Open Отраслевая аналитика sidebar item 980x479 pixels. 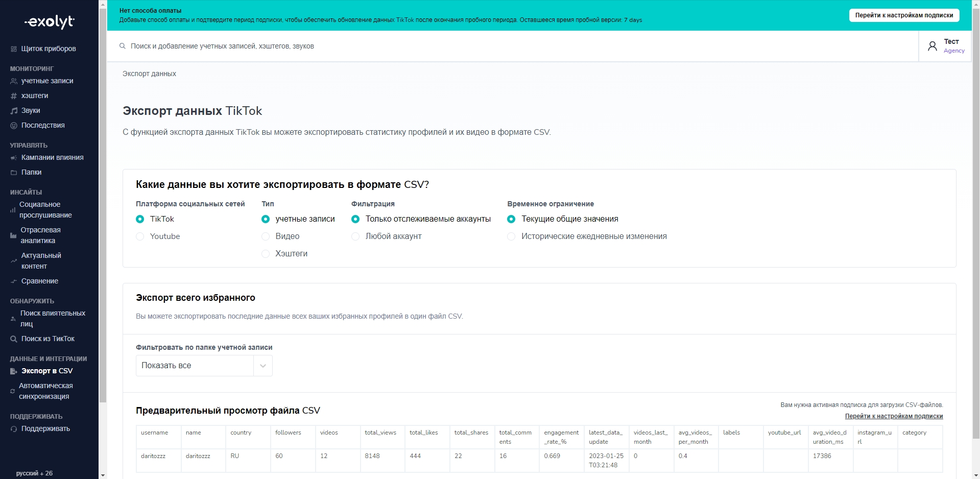41,235
